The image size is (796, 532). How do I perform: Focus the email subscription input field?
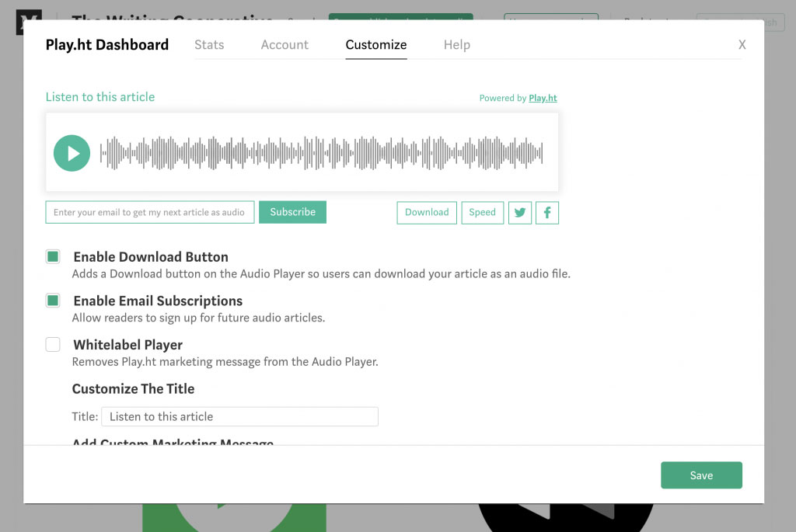pos(149,213)
